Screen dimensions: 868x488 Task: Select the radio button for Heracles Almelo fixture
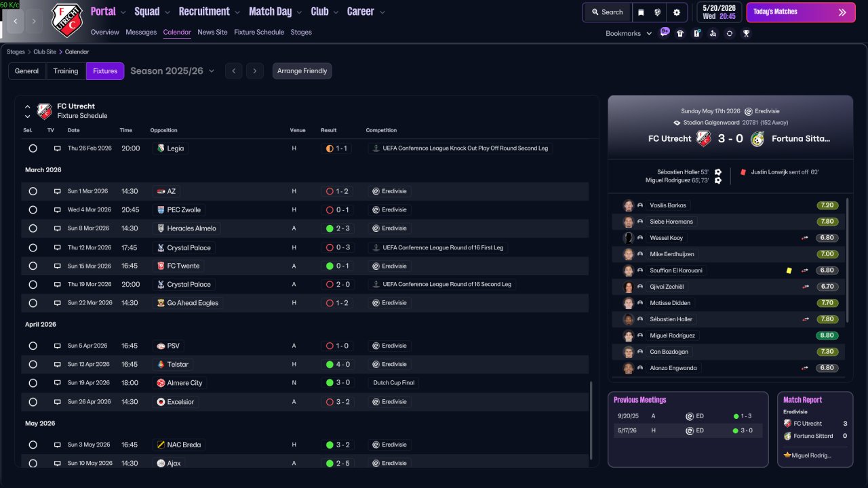click(x=33, y=228)
